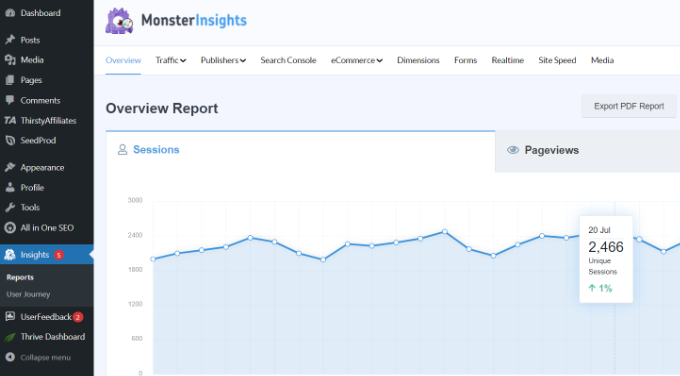This screenshot has height=376, width=680.
Task: Click the Sessions person icon
Action: pos(122,150)
